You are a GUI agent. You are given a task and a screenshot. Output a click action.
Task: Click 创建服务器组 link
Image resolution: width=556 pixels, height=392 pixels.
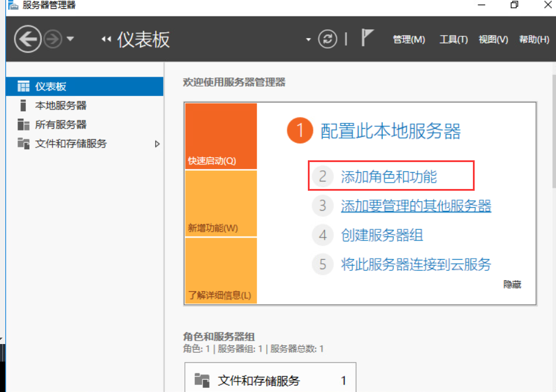pos(382,235)
